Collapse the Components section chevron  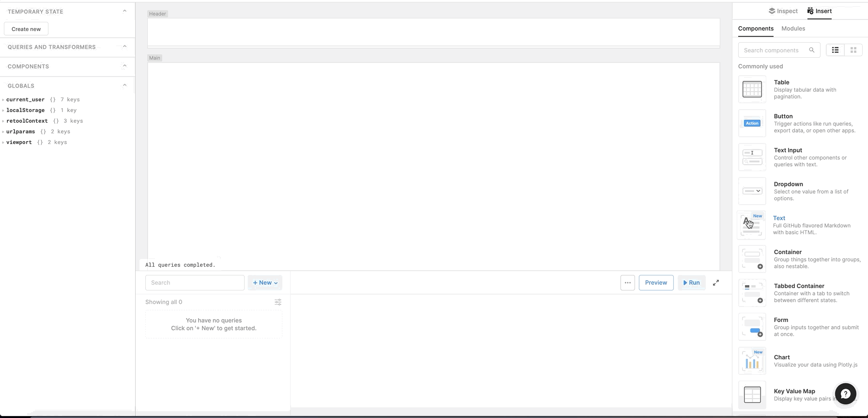[x=124, y=66]
